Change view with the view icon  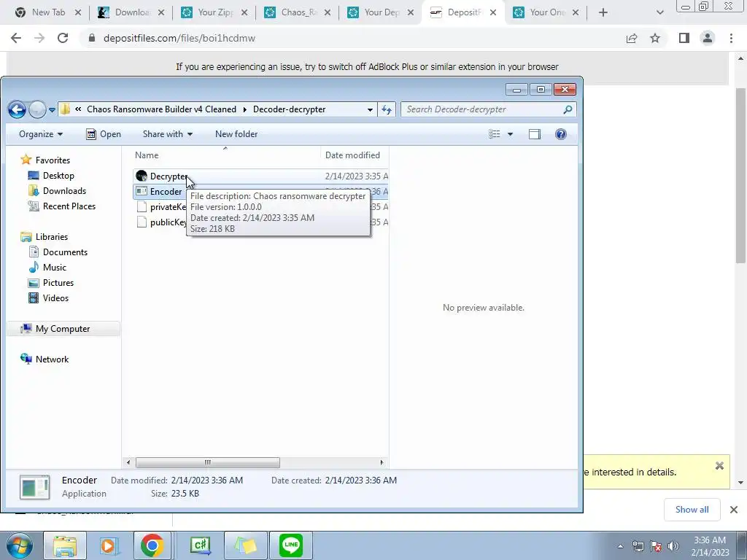click(494, 134)
